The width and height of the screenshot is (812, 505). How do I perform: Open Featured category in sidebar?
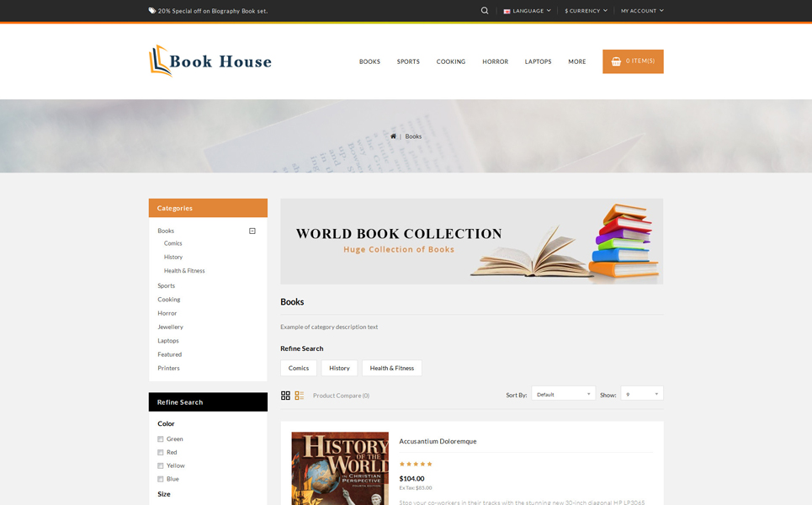coord(169,355)
